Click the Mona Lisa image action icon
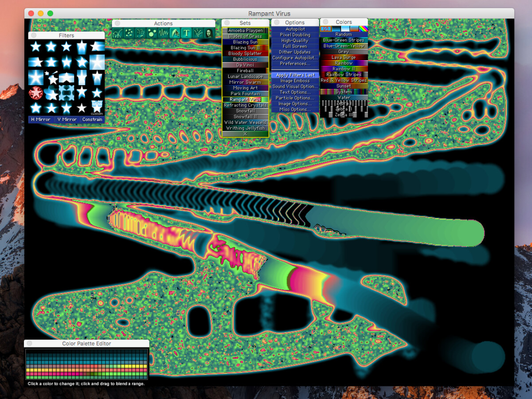 coord(209,33)
